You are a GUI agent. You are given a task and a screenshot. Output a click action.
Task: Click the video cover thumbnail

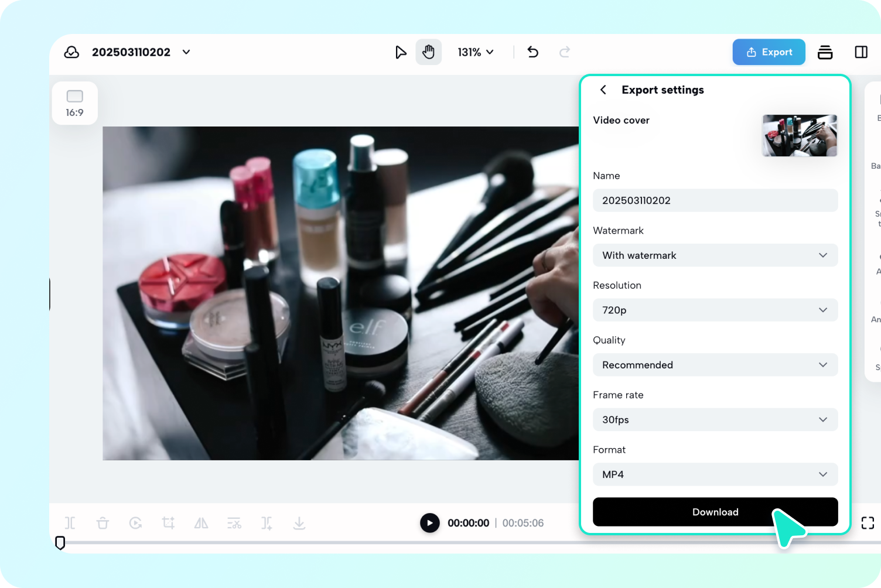[x=800, y=135]
